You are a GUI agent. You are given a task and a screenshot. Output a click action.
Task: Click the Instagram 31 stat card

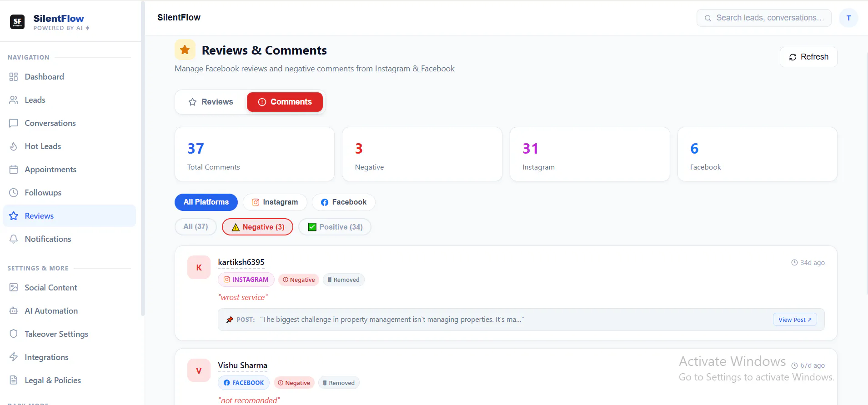tap(590, 154)
